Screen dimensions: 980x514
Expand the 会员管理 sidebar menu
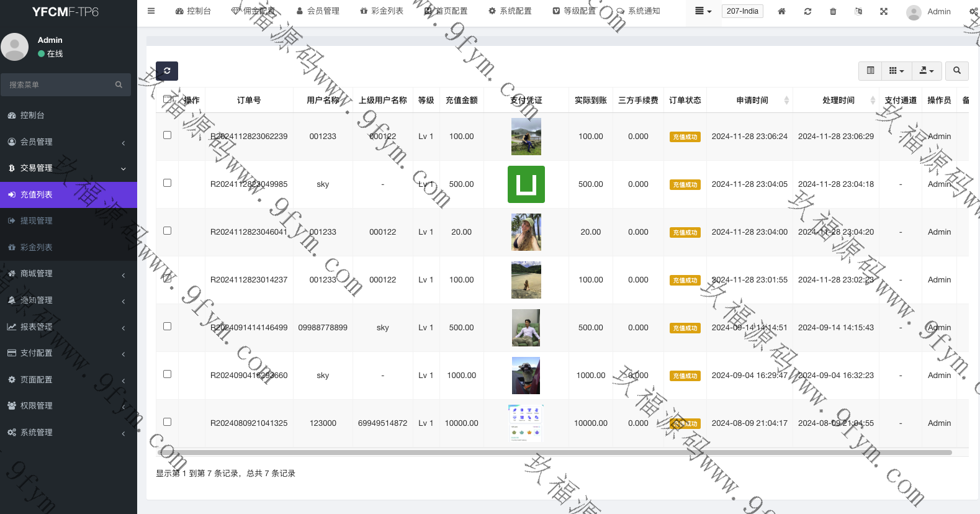[67, 142]
